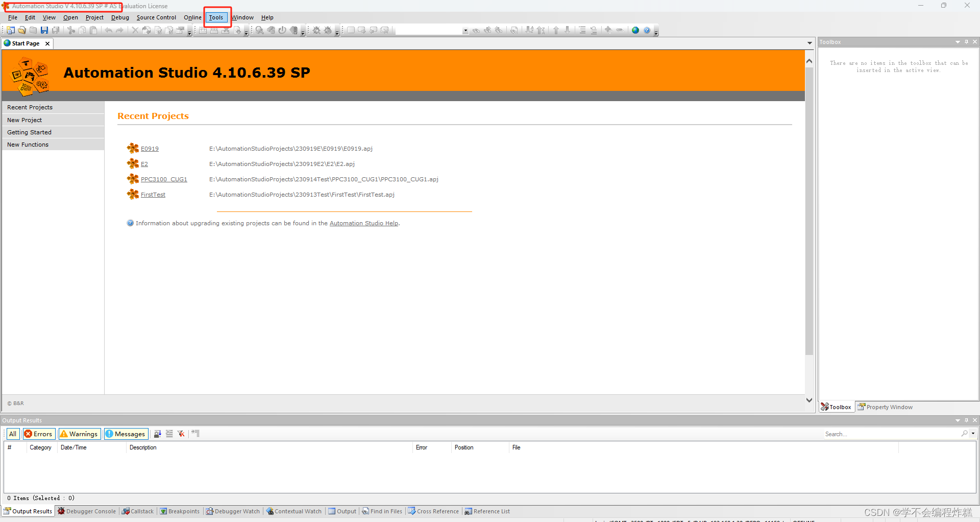Open the recent project FirstTest
Viewport: 980px width, 522px height.
click(x=153, y=195)
